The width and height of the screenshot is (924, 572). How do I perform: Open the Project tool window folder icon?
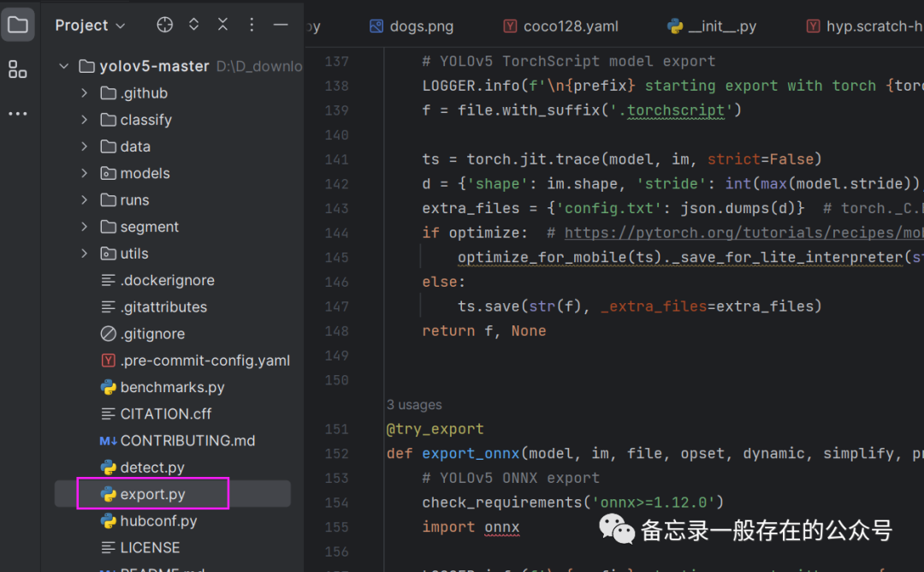pos(18,25)
